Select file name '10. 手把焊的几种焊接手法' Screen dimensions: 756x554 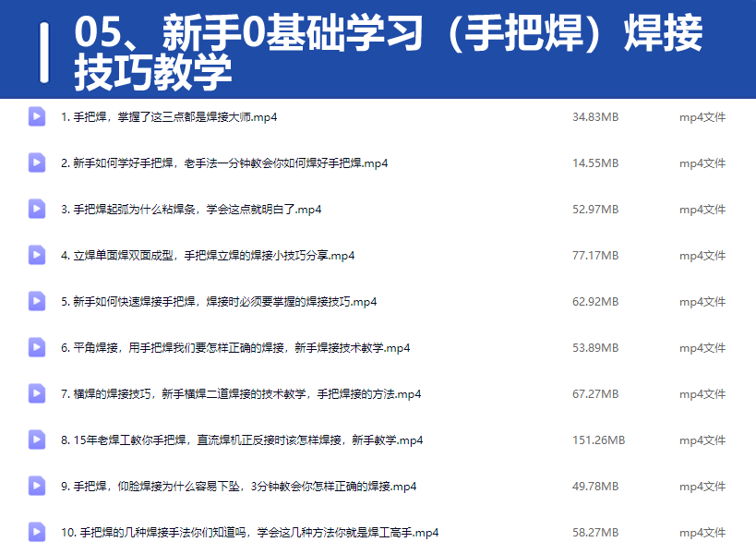250,533
